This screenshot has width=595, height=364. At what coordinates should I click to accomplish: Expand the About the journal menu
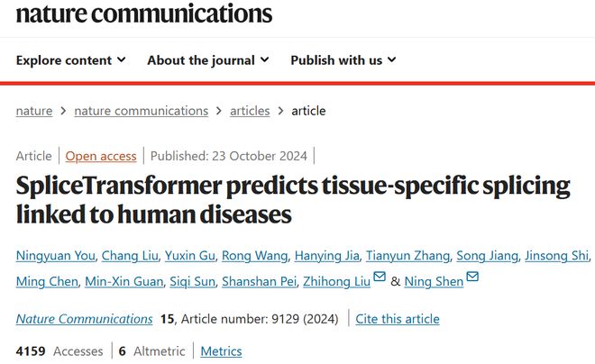[208, 60]
